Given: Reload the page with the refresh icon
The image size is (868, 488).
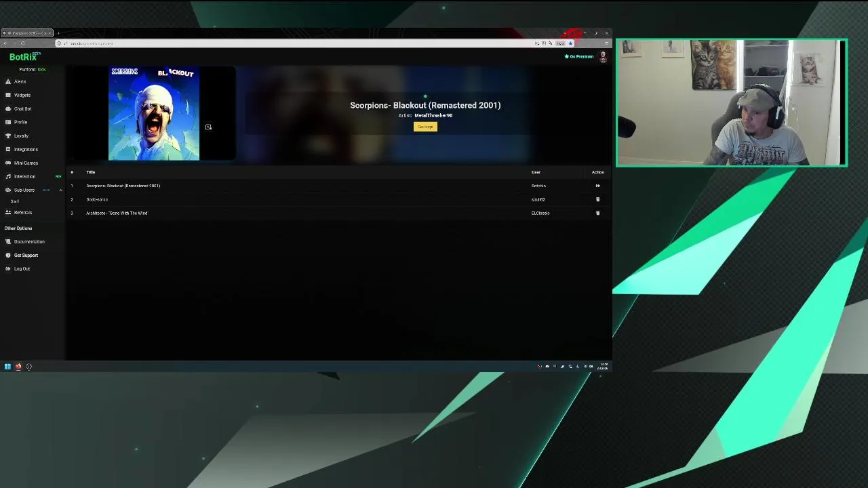Looking at the screenshot, I should 22,43.
